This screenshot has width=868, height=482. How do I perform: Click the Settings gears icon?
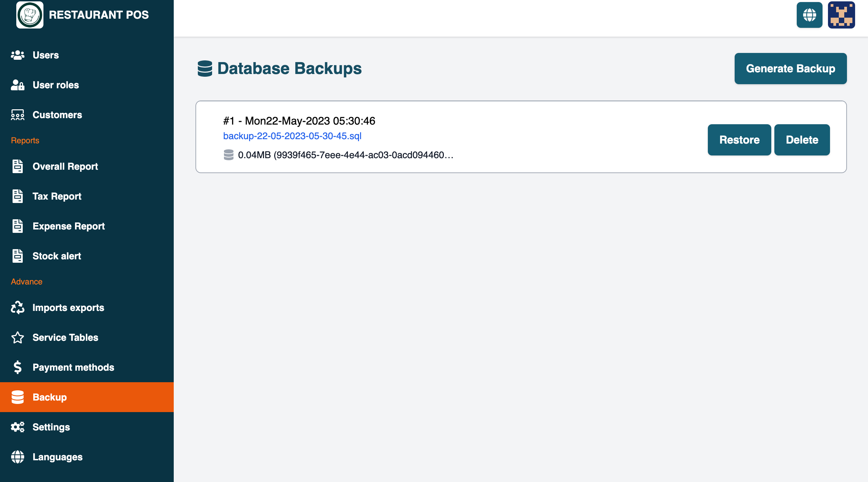click(x=18, y=427)
